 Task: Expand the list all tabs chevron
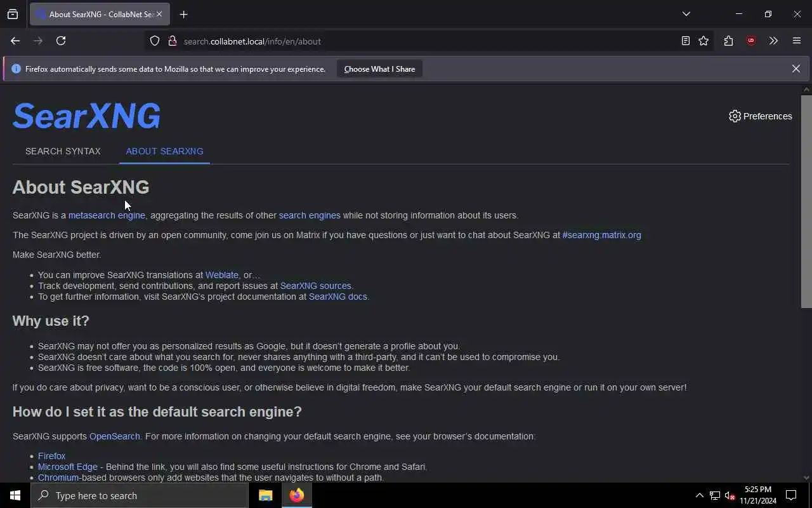click(686, 14)
